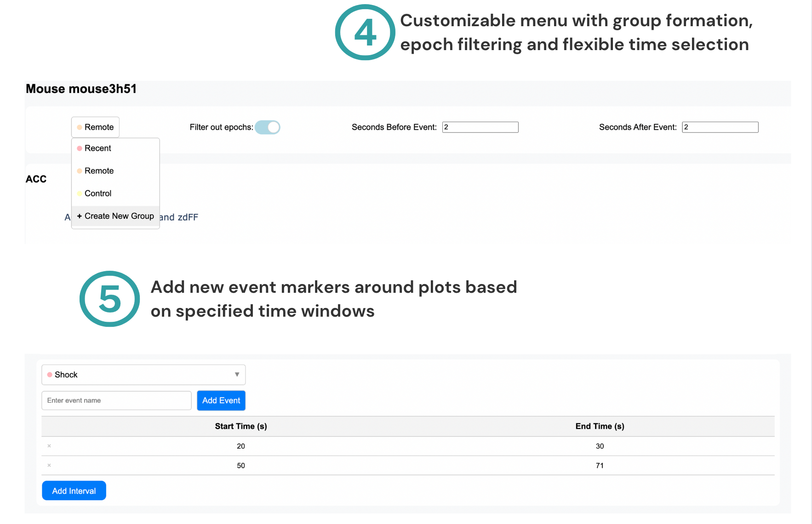Click the Seconds After Event input
The image size is (812, 524).
click(720, 127)
